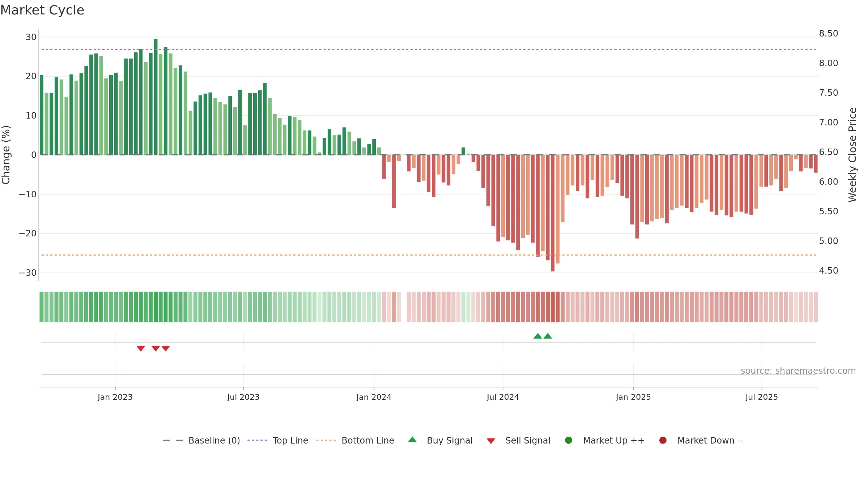Toggle the Top Line legend label
Viewport: 868px width, 488px height.
tap(290, 440)
